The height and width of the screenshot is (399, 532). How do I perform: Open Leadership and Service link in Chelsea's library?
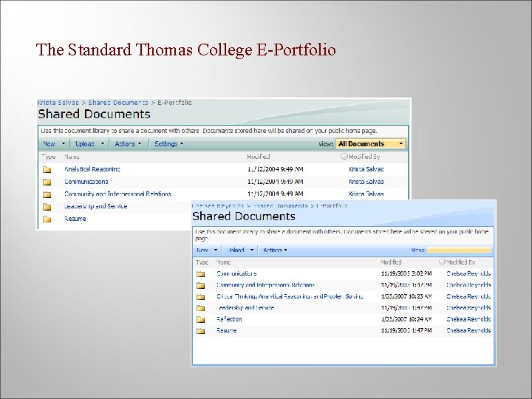tap(245, 307)
